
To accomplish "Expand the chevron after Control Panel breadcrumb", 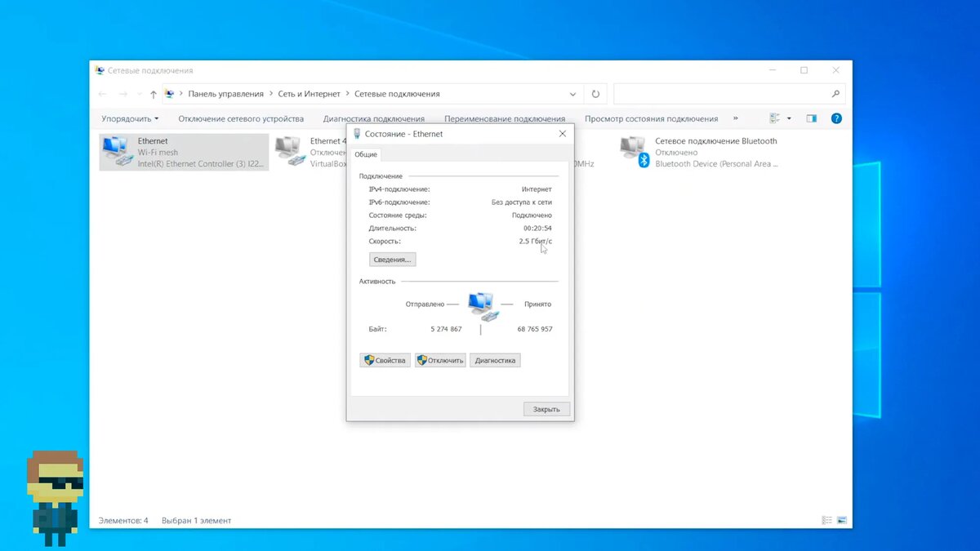I will (270, 94).
